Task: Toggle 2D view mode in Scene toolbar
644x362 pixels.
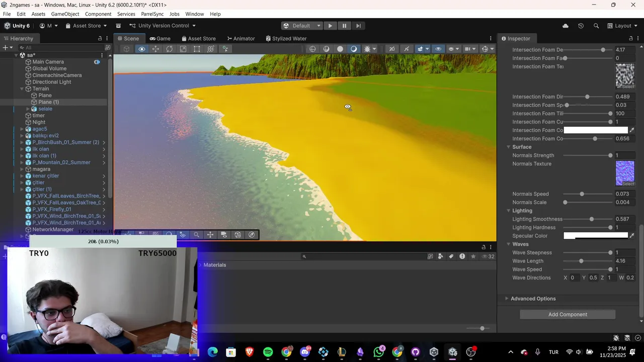Action: 392,49
